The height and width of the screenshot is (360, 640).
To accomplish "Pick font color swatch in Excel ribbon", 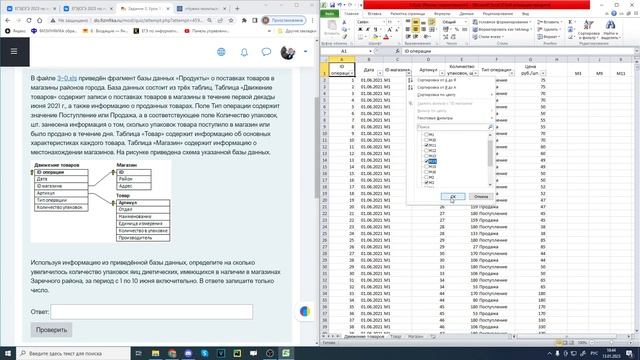I will tap(386, 37).
